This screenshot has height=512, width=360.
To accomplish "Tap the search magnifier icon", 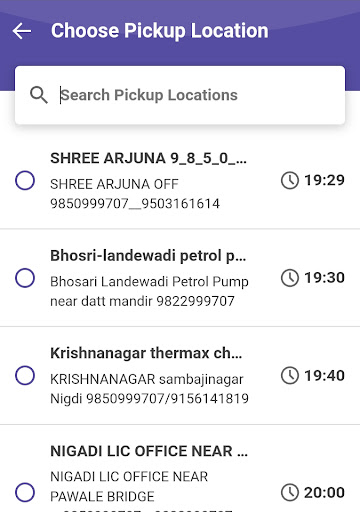I will 39,95.
